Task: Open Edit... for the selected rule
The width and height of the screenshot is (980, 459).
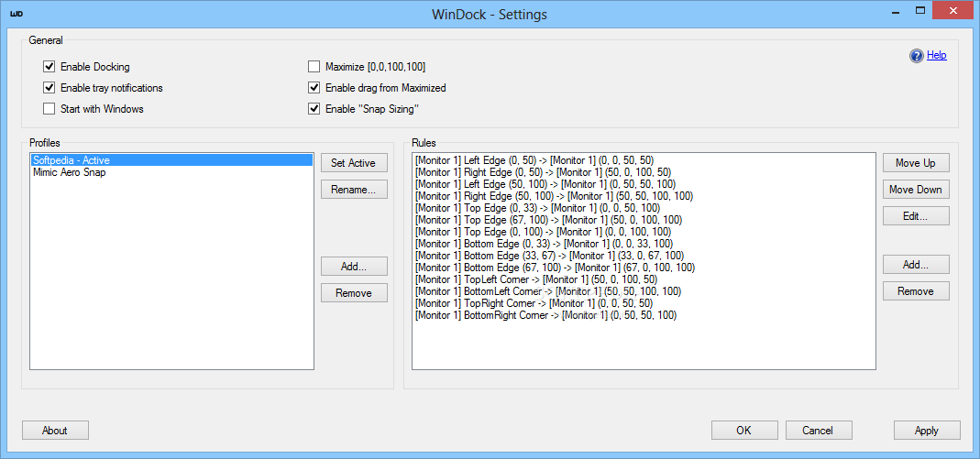Action: (x=916, y=216)
